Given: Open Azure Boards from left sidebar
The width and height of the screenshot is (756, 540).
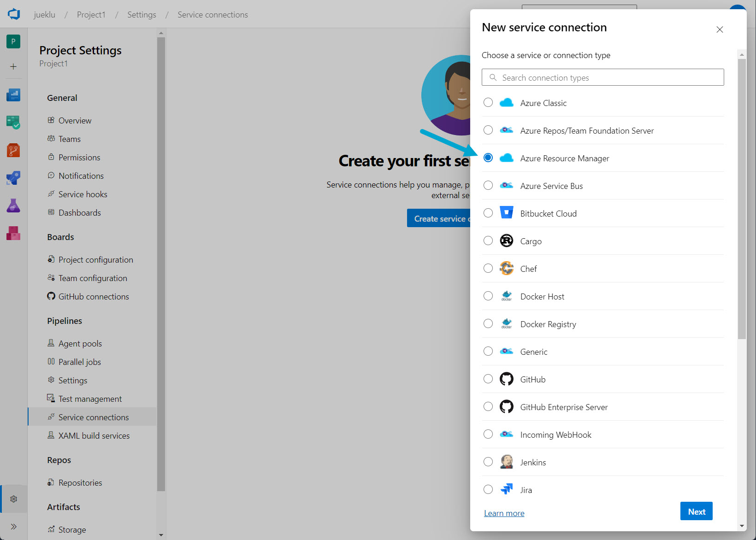Looking at the screenshot, I should click(x=13, y=122).
